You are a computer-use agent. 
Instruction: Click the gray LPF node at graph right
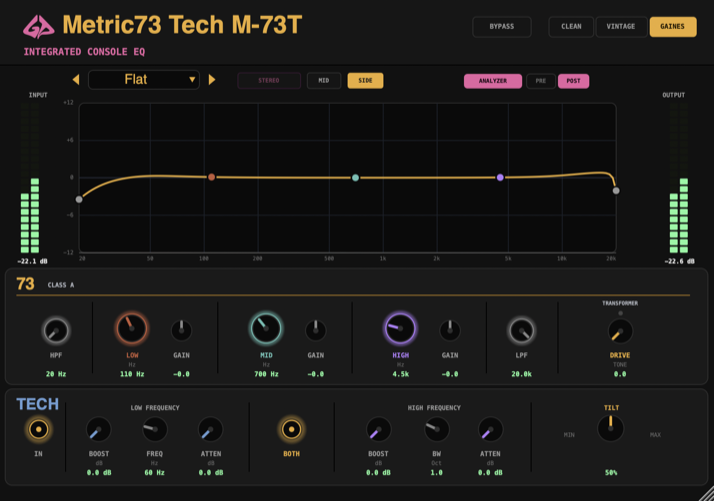[x=616, y=190]
